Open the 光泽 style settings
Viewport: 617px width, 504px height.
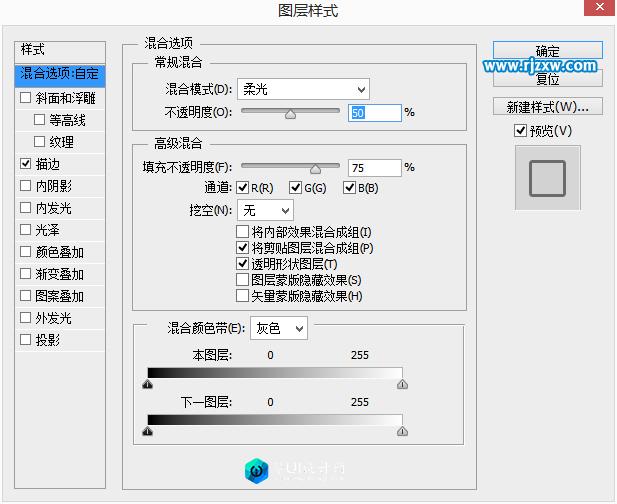48,230
